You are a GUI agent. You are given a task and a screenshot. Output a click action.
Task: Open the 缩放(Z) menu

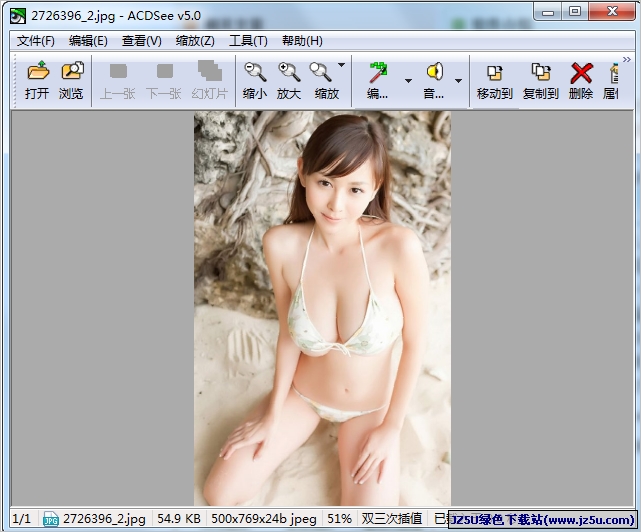(x=195, y=41)
